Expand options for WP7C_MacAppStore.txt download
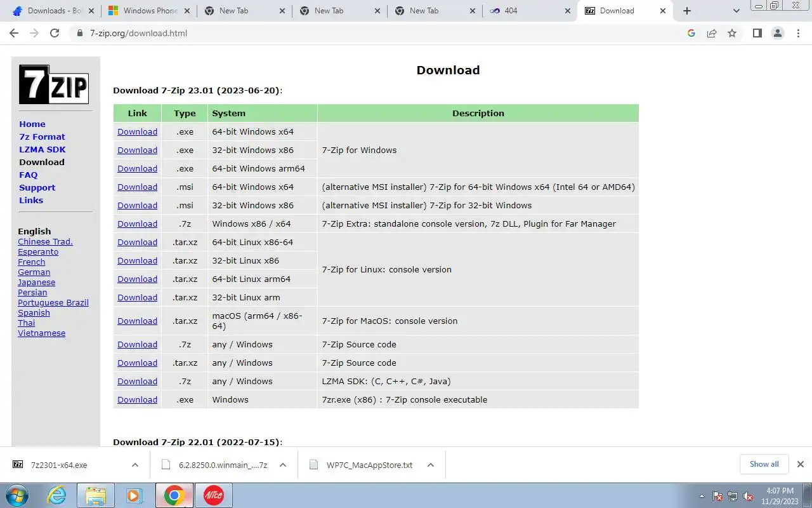The image size is (812, 508). (431, 465)
